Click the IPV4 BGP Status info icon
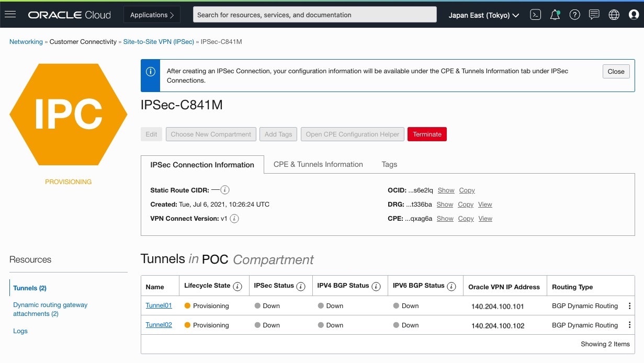Image resolution: width=644 pixels, height=363 pixels. (376, 286)
